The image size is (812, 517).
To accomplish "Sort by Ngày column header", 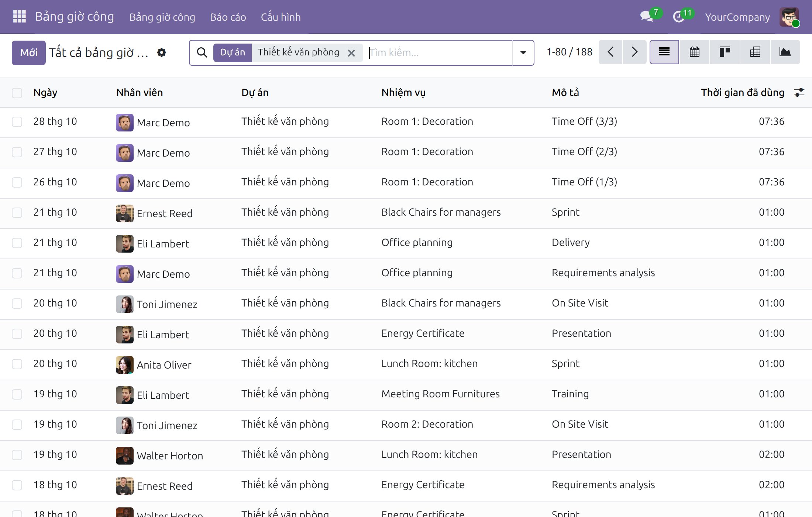I will (45, 92).
